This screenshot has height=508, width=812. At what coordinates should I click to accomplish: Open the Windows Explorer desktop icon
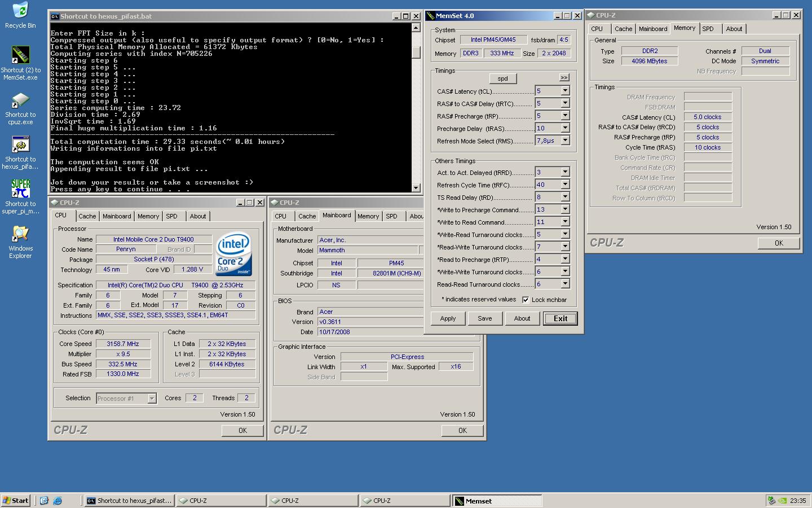click(x=20, y=242)
